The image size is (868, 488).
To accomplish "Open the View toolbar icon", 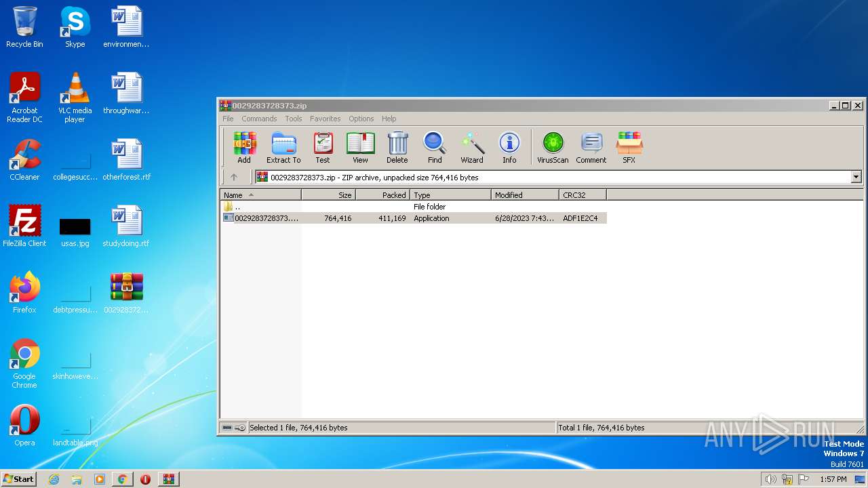I will (360, 148).
